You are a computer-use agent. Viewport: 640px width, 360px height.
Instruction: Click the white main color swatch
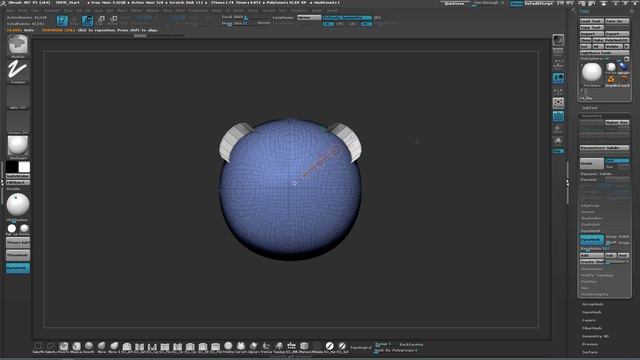pos(24,167)
